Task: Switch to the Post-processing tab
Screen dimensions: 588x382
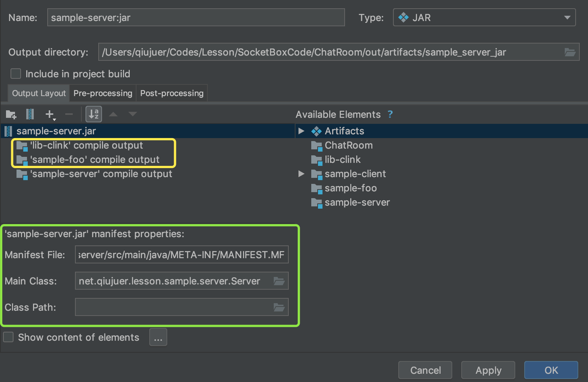Action: pyautogui.click(x=172, y=93)
